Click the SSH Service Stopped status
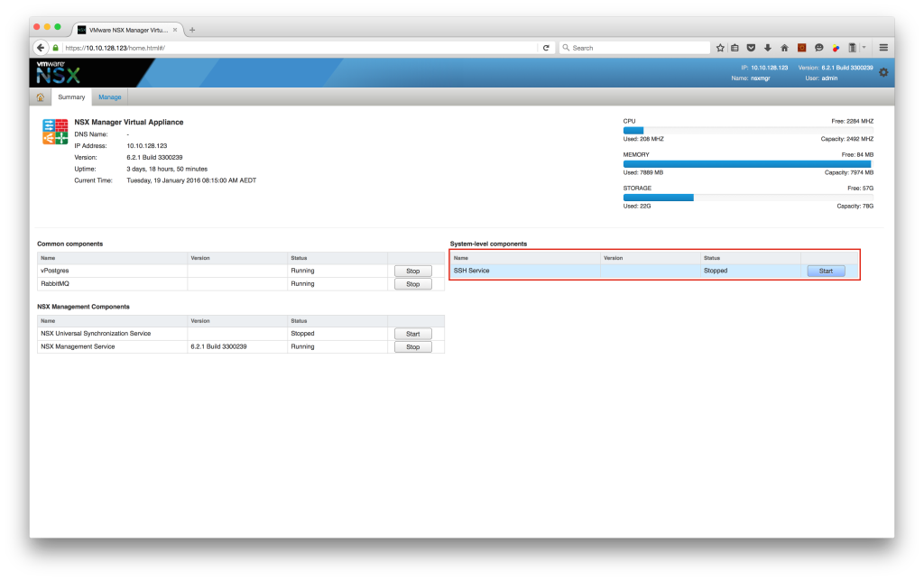The image size is (924, 580). (716, 271)
